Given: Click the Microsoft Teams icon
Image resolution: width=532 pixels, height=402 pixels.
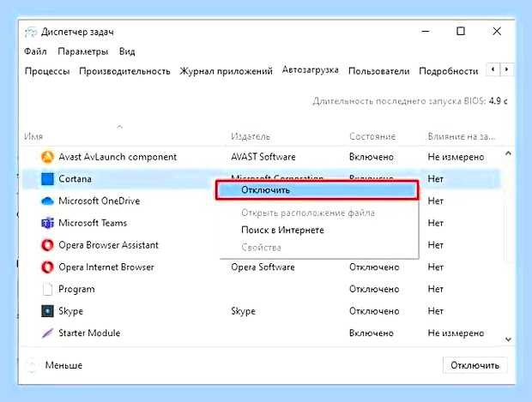Looking at the screenshot, I should tap(47, 223).
